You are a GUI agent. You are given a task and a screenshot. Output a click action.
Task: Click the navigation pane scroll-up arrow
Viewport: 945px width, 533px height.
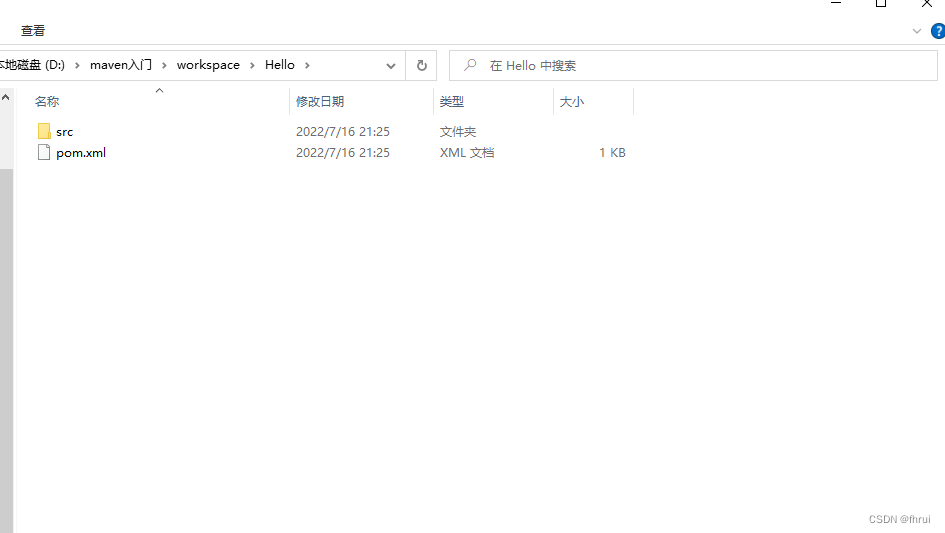click(x=6, y=97)
